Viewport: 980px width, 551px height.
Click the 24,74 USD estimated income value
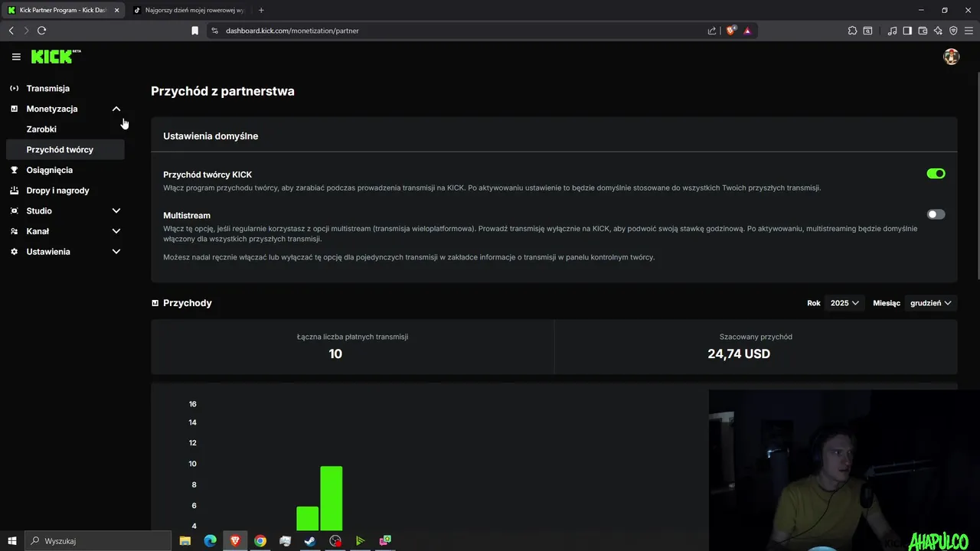tap(739, 354)
